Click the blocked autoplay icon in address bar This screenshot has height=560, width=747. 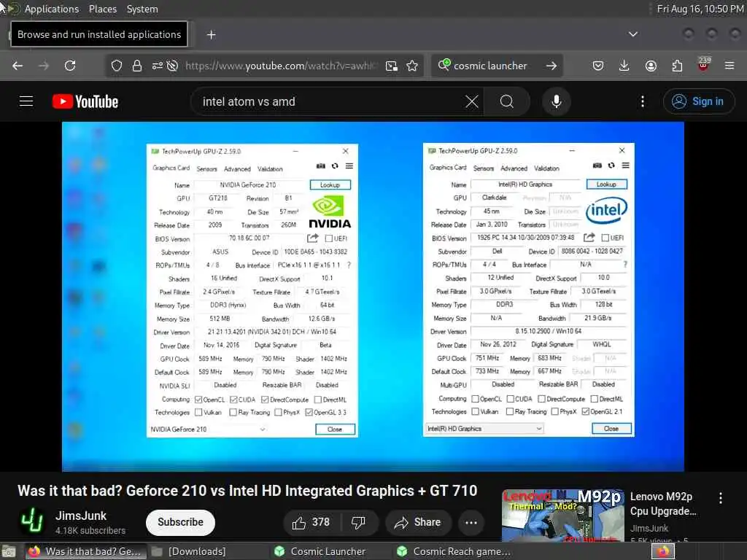[x=172, y=66]
